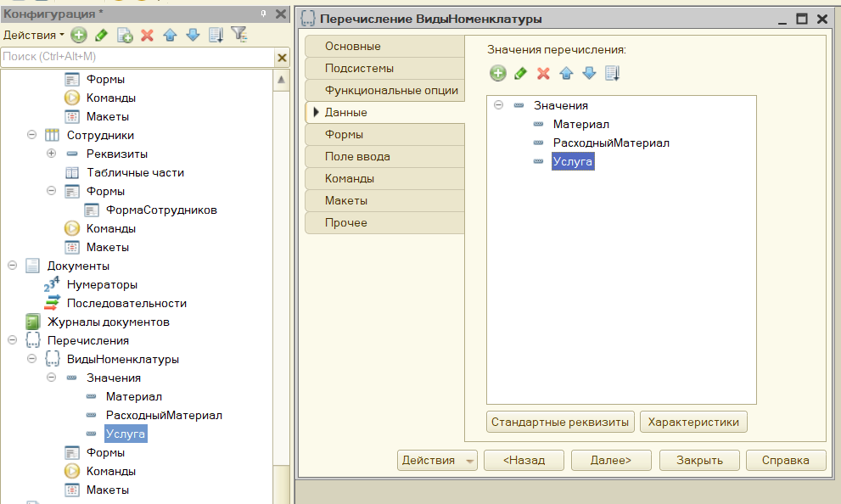841x504 pixels.
Task: Switch to the Основные tab
Action: [x=384, y=46]
